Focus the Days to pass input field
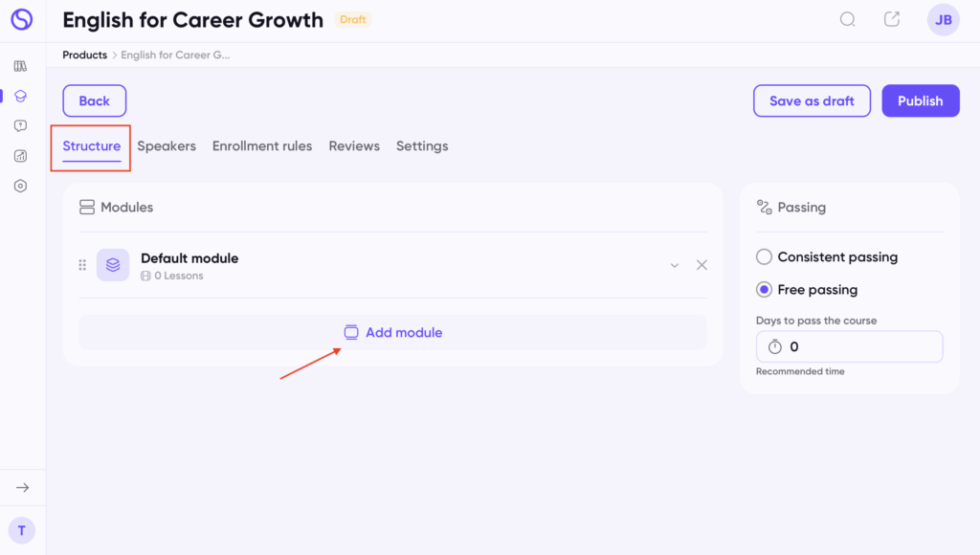The height and width of the screenshot is (555, 980). [850, 346]
